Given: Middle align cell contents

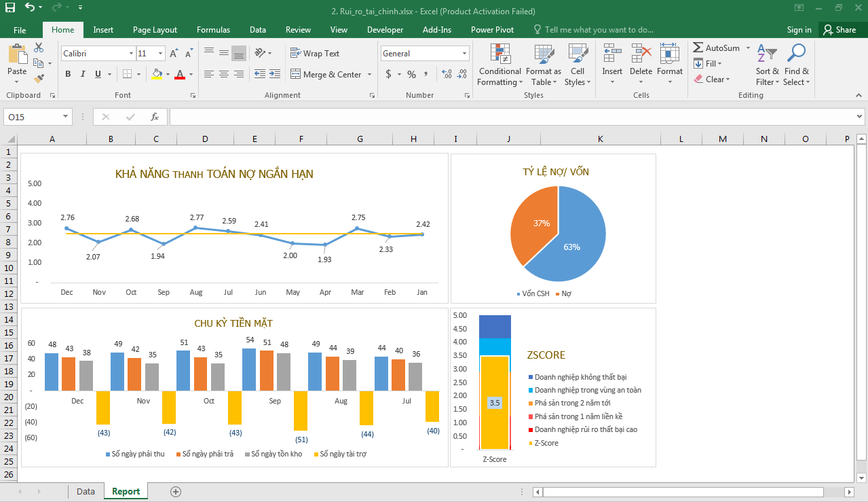Looking at the screenshot, I should 223,53.
